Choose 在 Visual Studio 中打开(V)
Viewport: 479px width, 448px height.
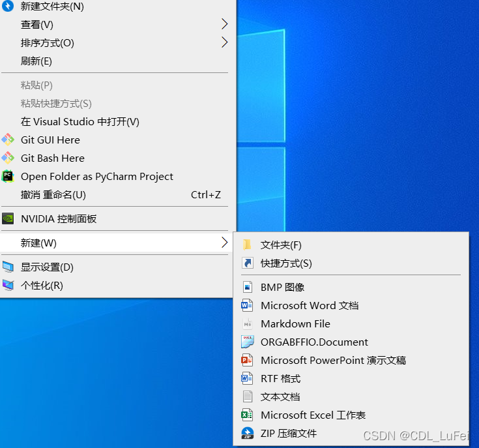tap(115, 122)
